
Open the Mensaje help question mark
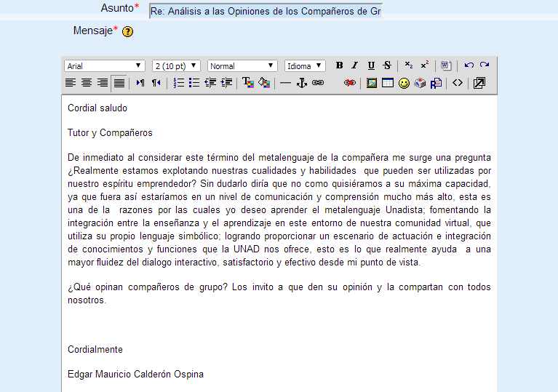click(x=127, y=32)
